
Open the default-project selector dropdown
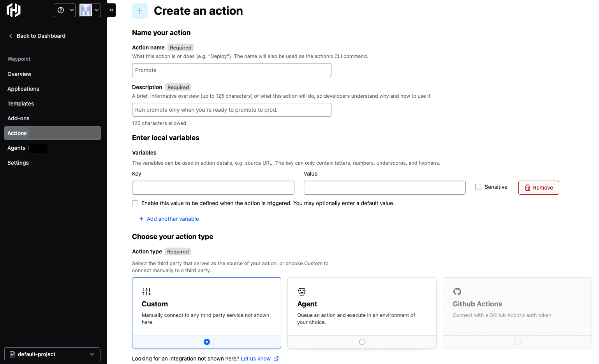click(x=92, y=354)
